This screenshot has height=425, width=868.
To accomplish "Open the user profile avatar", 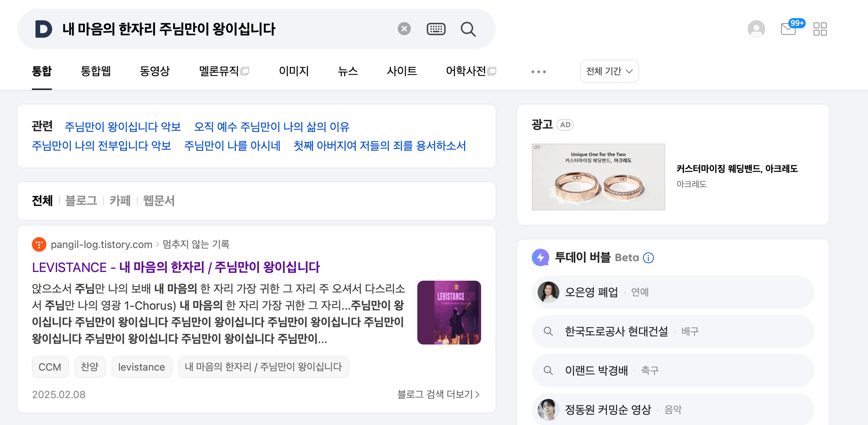I will point(756,29).
